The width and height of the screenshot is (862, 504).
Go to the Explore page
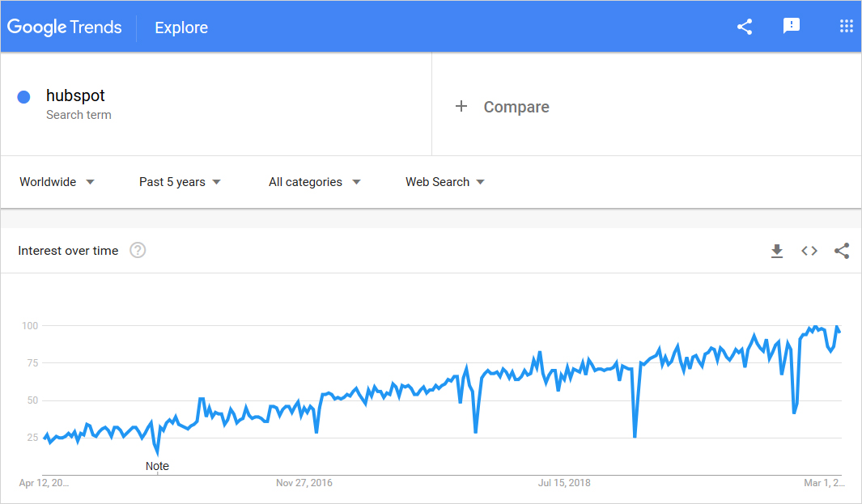pyautogui.click(x=181, y=28)
